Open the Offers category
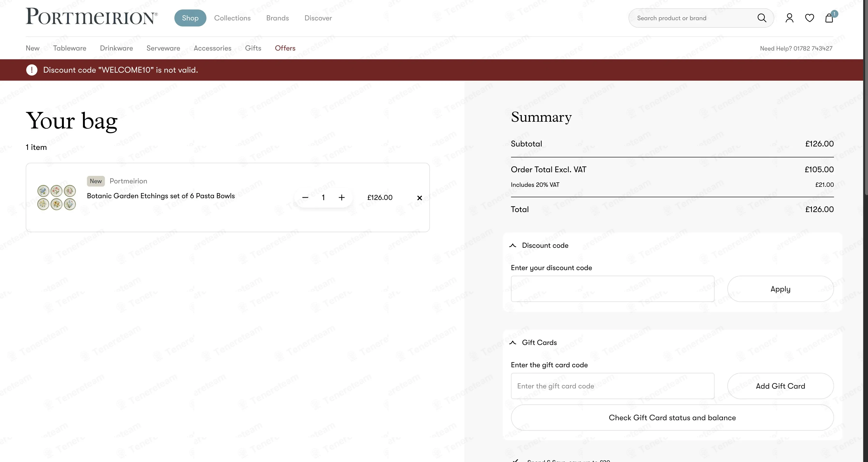This screenshot has width=868, height=462. (285, 48)
